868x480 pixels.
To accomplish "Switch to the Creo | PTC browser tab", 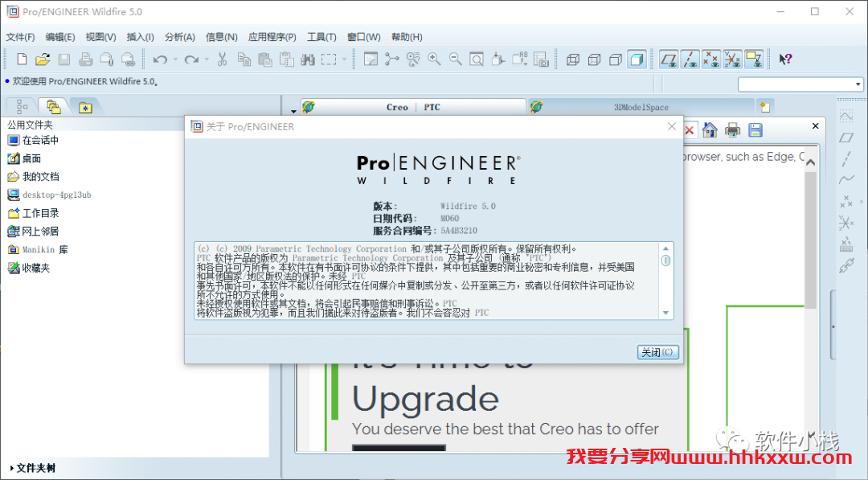I will tap(413, 107).
